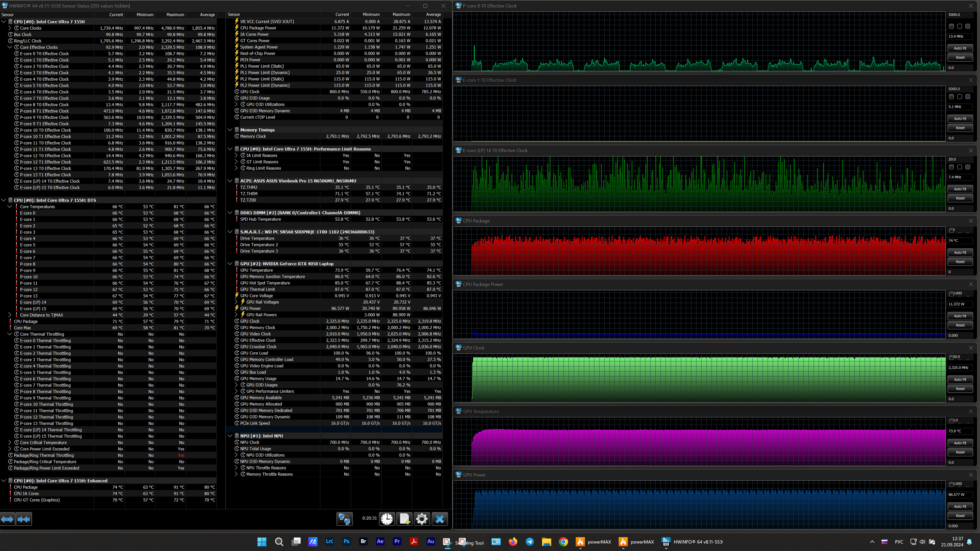Collapse the Core Effective Clocks tree

click(10, 47)
